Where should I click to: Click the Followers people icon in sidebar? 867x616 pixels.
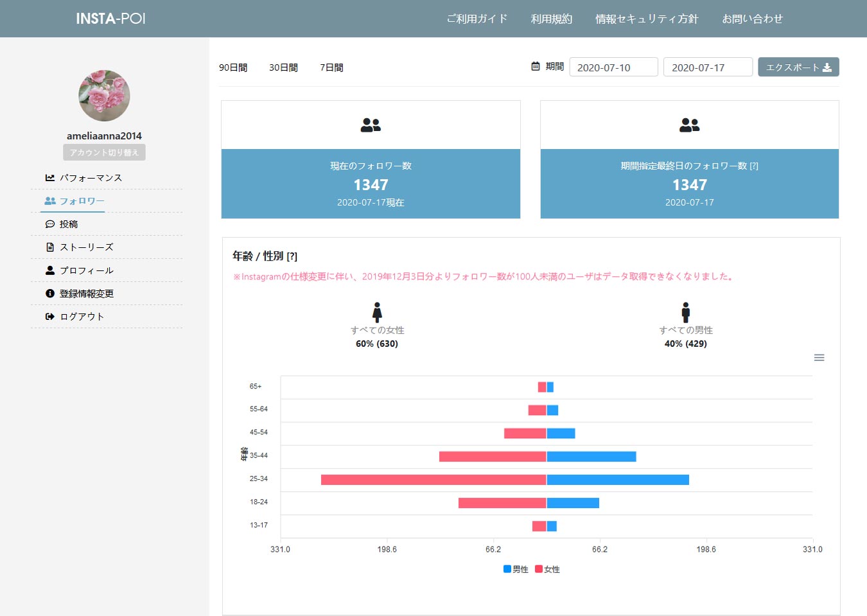50,201
